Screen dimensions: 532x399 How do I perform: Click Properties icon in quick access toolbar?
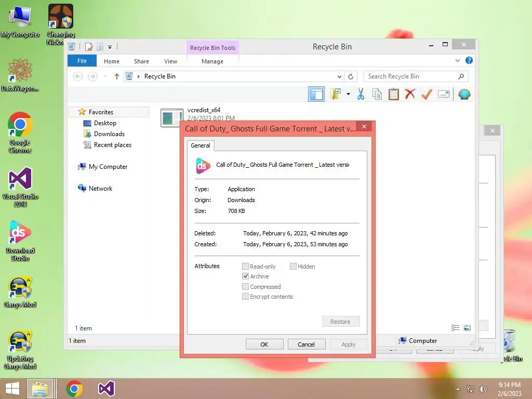(89, 47)
